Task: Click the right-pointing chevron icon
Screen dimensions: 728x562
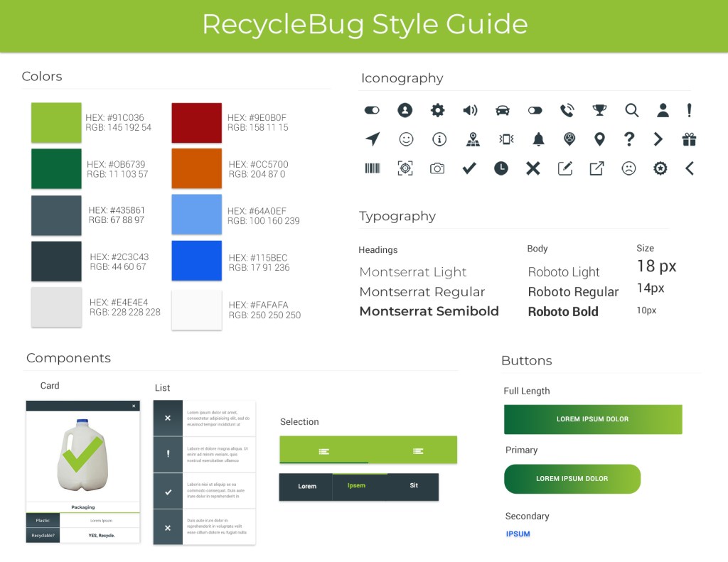Action: pos(658,139)
